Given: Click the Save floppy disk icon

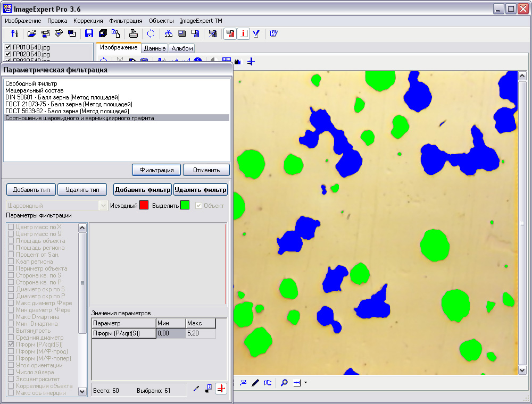Looking at the screenshot, I should click(89, 33).
